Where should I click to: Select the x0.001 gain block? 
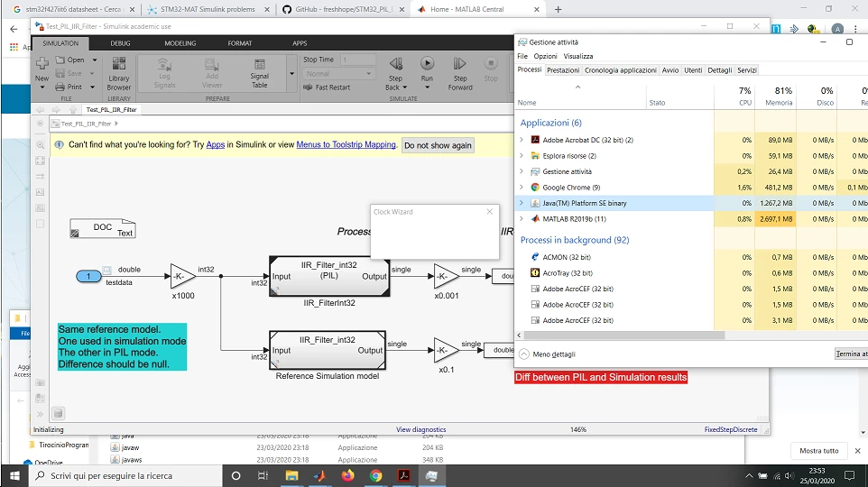pos(446,276)
